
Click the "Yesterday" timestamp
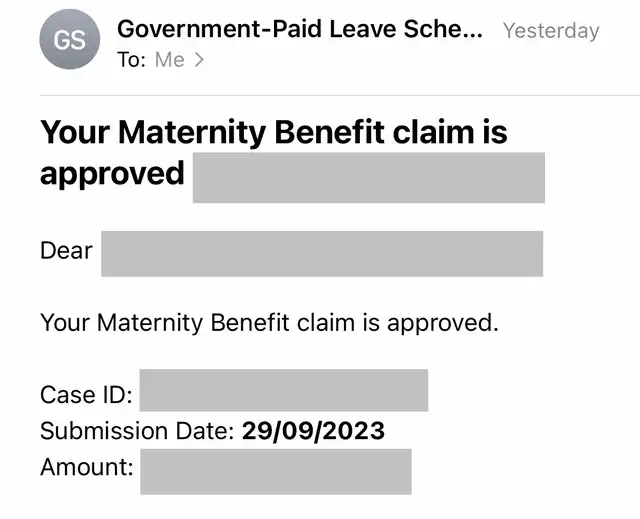(551, 30)
